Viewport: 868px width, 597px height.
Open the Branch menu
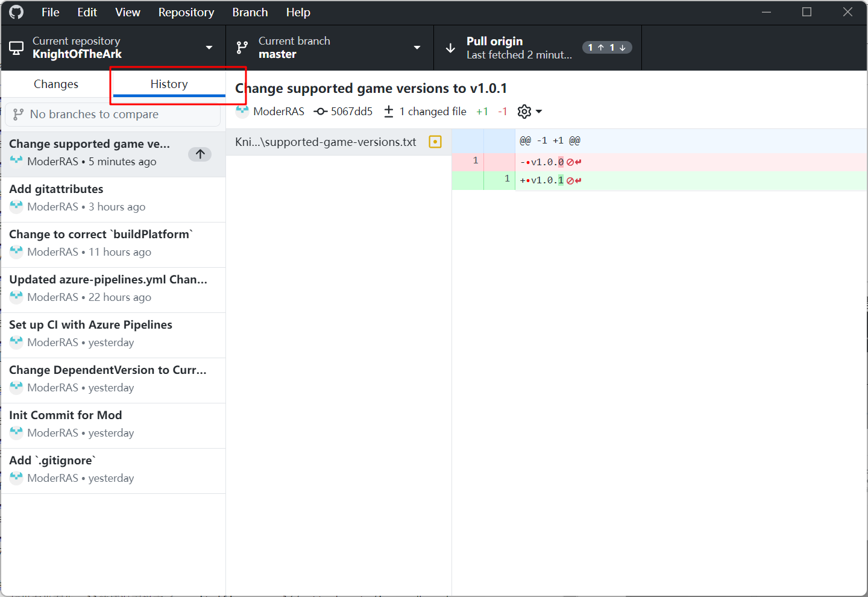coord(250,12)
